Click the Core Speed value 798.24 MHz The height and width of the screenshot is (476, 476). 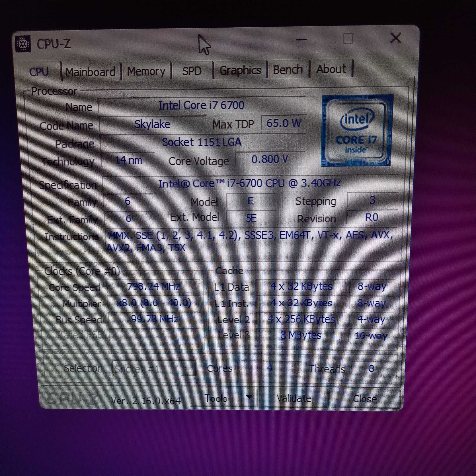(154, 287)
